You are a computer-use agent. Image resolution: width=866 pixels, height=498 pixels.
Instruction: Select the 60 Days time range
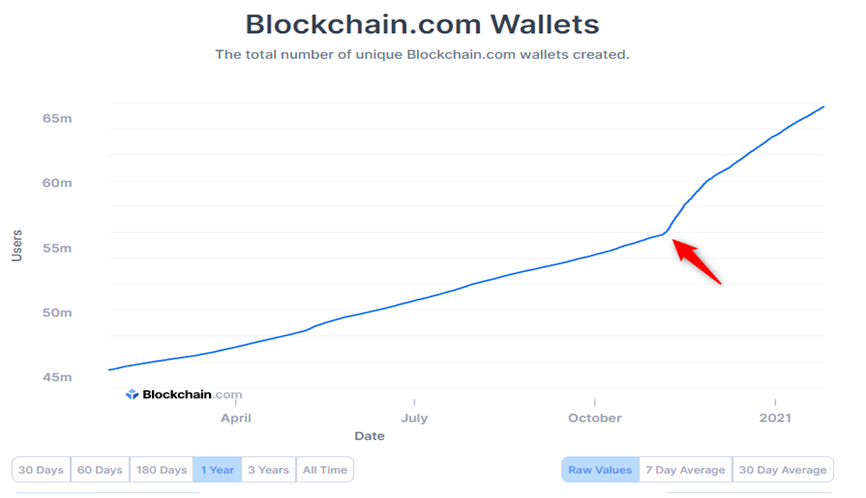click(100, 470)
